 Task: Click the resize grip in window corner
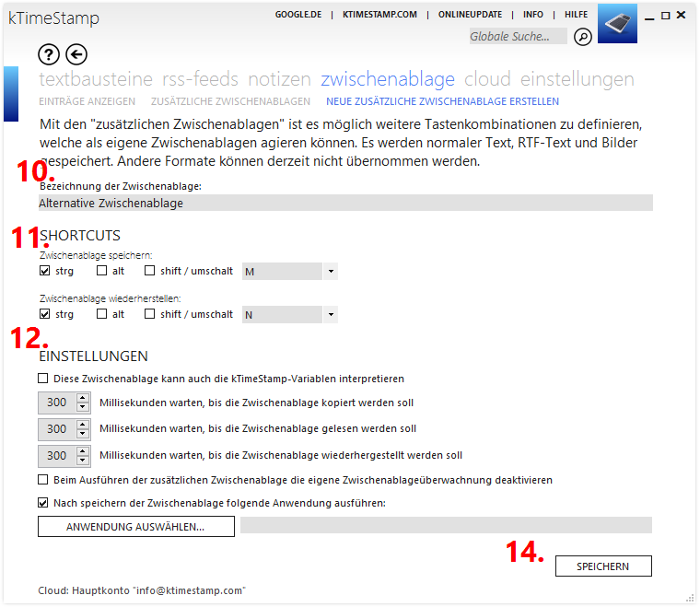pos(690,598)
